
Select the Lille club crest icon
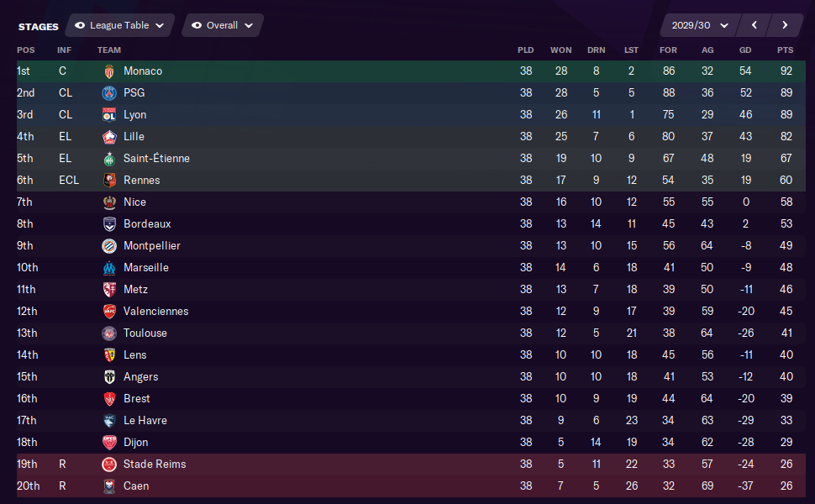(109, 137)
